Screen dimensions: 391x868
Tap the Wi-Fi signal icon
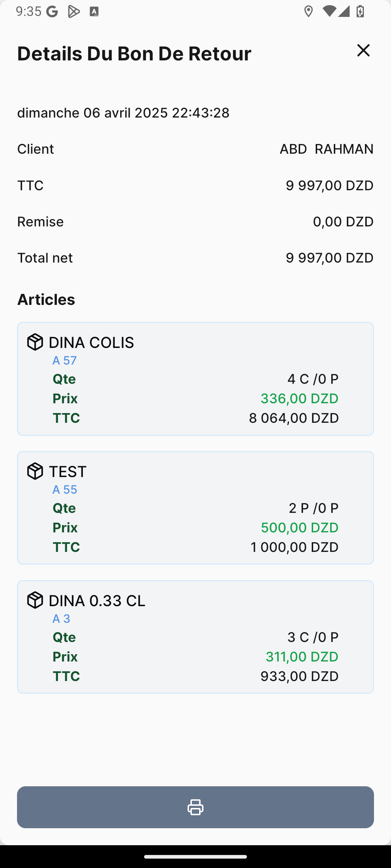click(329, 12)
